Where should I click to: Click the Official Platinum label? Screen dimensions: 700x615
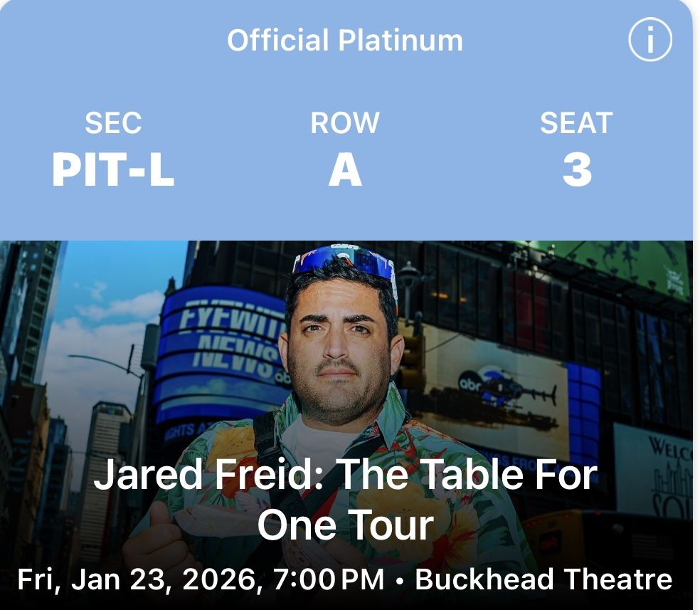(x=345, y=41)
